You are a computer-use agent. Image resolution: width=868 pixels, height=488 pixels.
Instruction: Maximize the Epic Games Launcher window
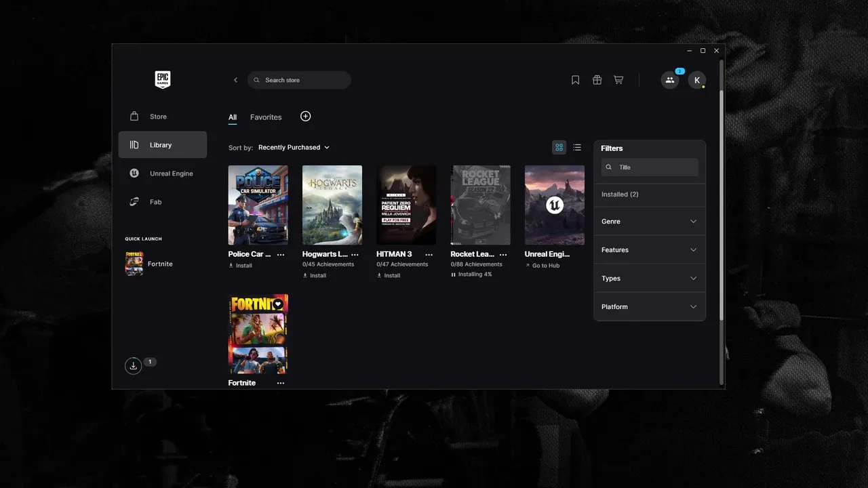pyautogui.click(x=703, y=51)
